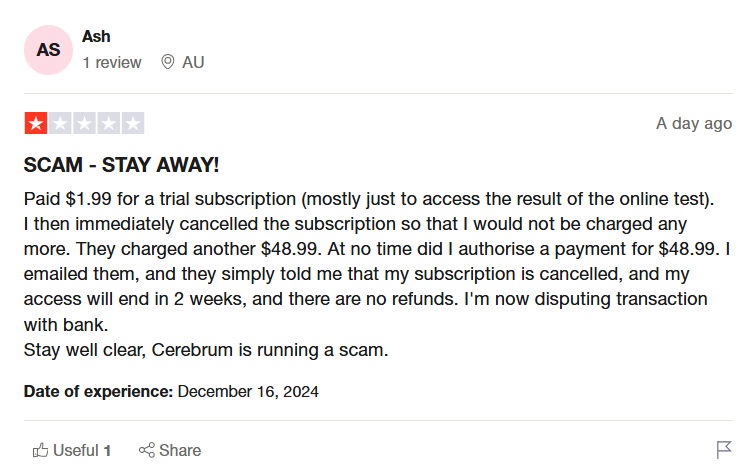This screenshot has width=754, height=470.
Task: Click the AU country label
Action: [x=193, y=63]
